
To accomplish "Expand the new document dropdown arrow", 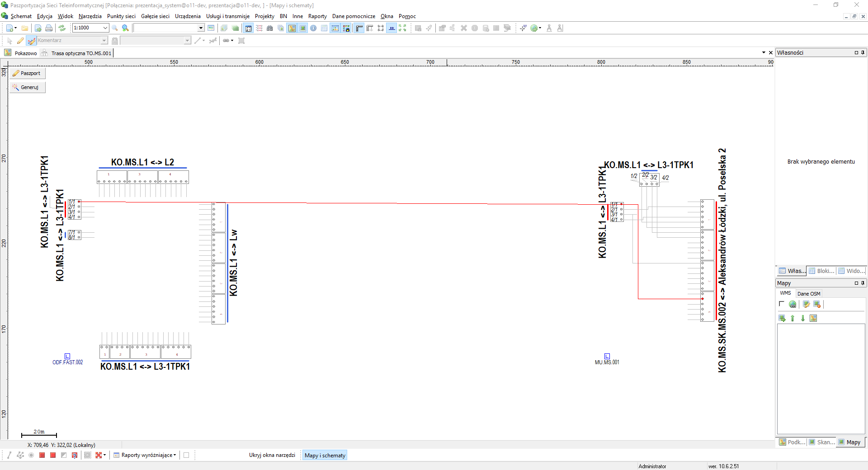I will pyautogui.click(x=16, y=28).
